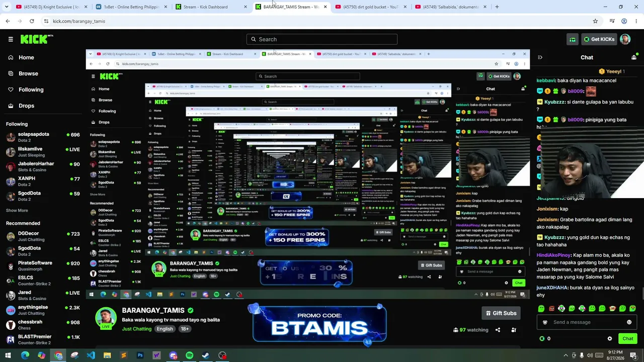This screenshot has height=362, width=644.
Task: Go back using the browser back arrow
Action: click(x=8, y=21)
